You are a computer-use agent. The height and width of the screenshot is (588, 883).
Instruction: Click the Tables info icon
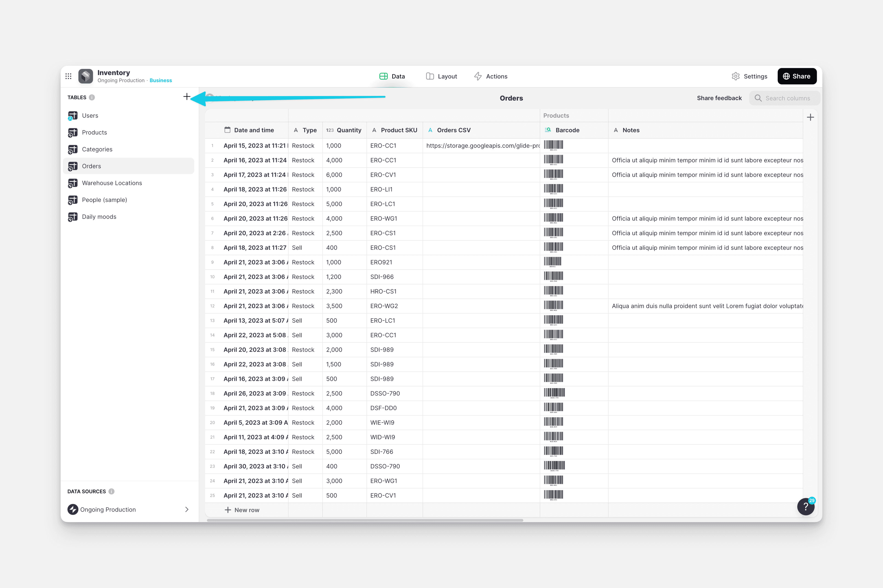click(92, 97)
